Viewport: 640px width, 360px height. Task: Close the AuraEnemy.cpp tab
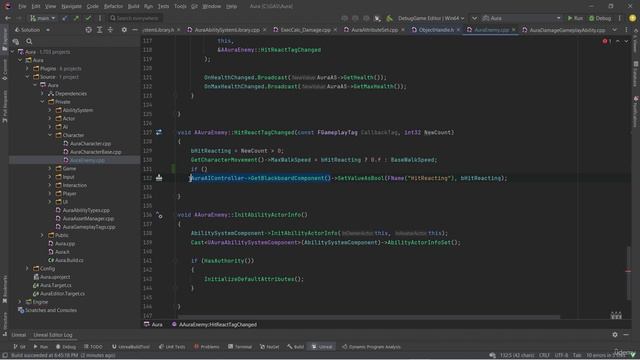[x=513, y=30]
